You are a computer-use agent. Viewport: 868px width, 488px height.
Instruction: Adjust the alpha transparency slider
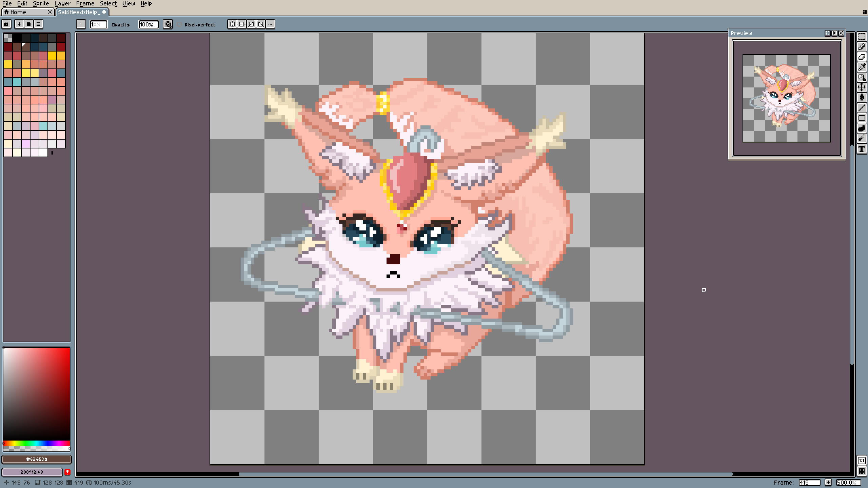click(x=37, y=449)
